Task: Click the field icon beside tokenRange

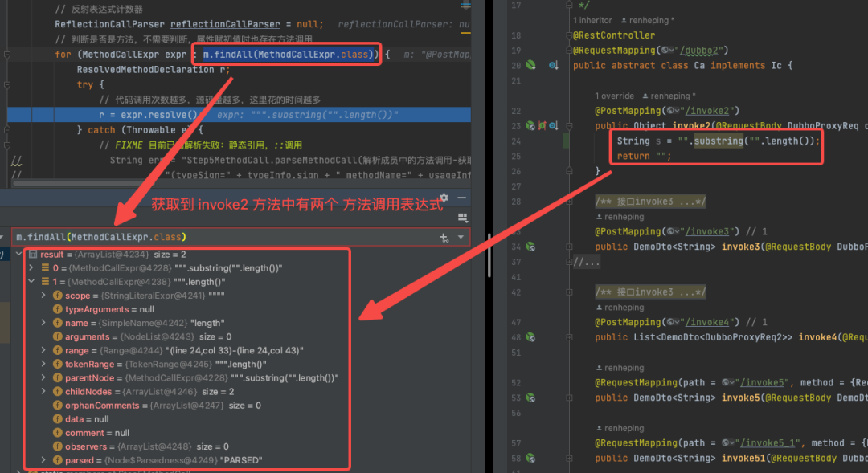Action: click(57, 364)
